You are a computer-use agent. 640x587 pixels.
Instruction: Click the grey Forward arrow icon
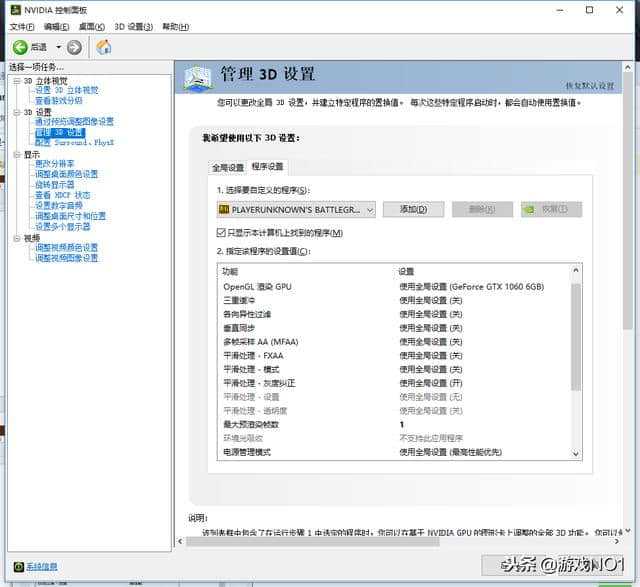coord(74,47)
